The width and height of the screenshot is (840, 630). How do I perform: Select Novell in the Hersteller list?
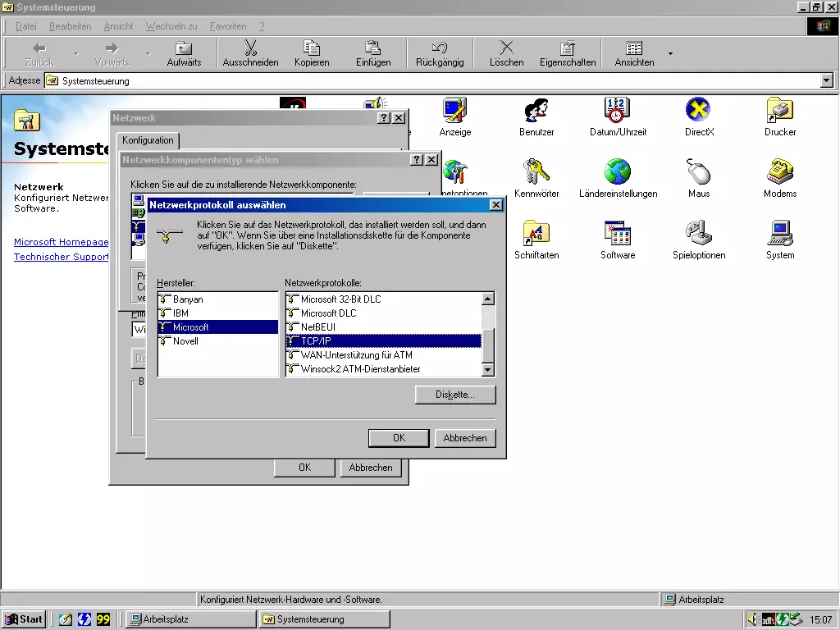coord(218,340)
